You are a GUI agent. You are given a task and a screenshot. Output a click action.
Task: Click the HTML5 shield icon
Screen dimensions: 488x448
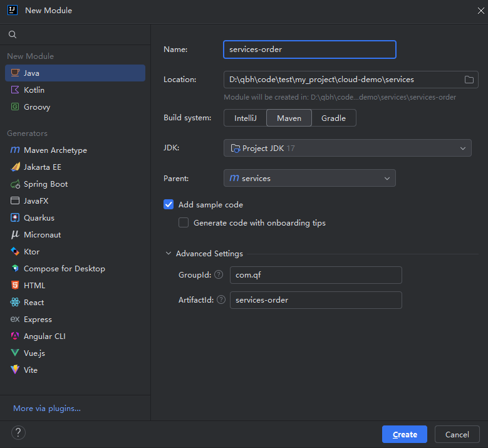point(15,285)
